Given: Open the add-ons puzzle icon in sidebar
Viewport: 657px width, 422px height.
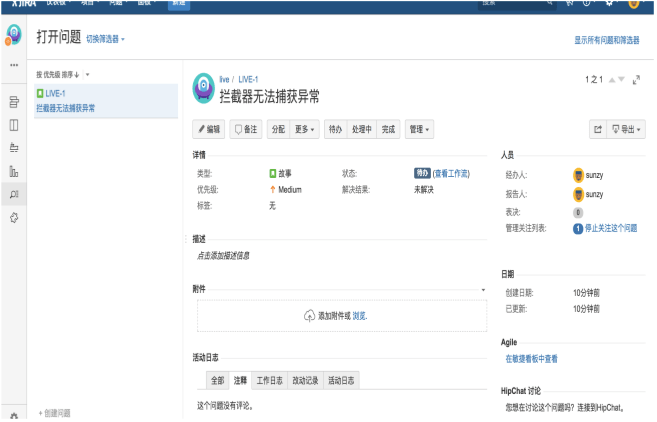Looking at the screenshot, I should [x=14, y=217].
